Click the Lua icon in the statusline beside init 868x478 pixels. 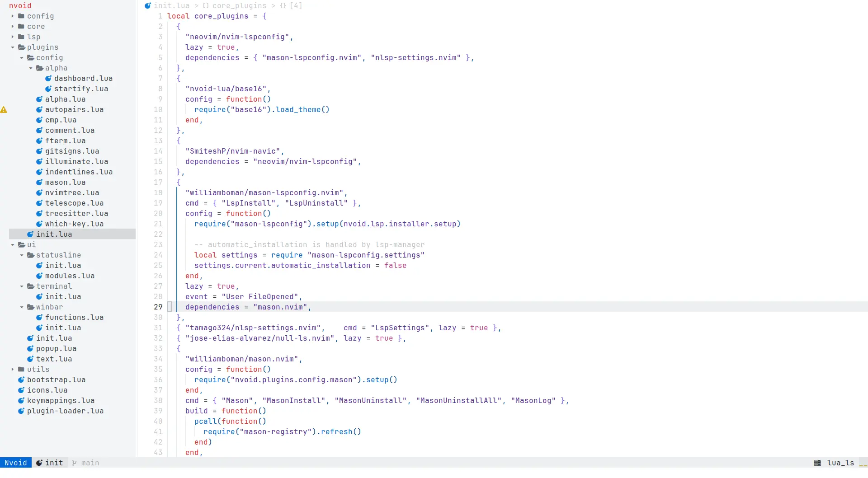39,463
